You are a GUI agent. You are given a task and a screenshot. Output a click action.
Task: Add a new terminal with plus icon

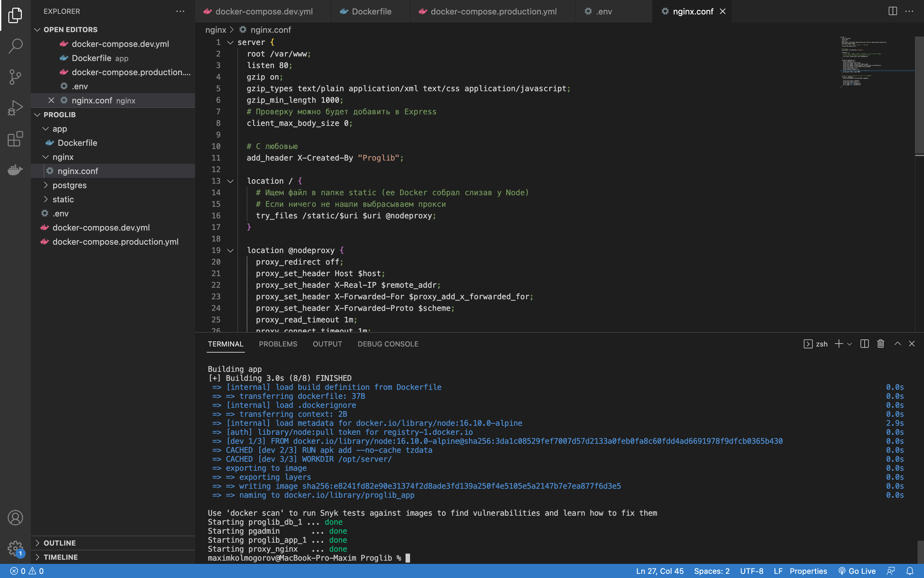click(839, 344)
